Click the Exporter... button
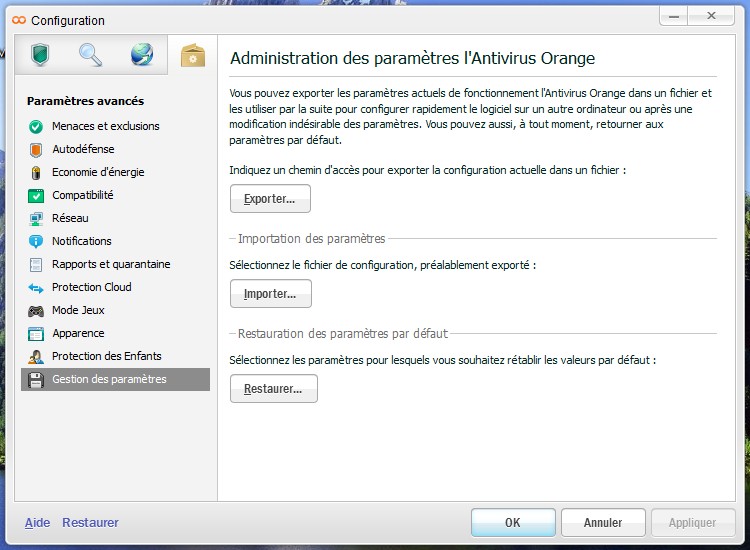The height and width of the screenshot is (550, 750). (270, 198)
